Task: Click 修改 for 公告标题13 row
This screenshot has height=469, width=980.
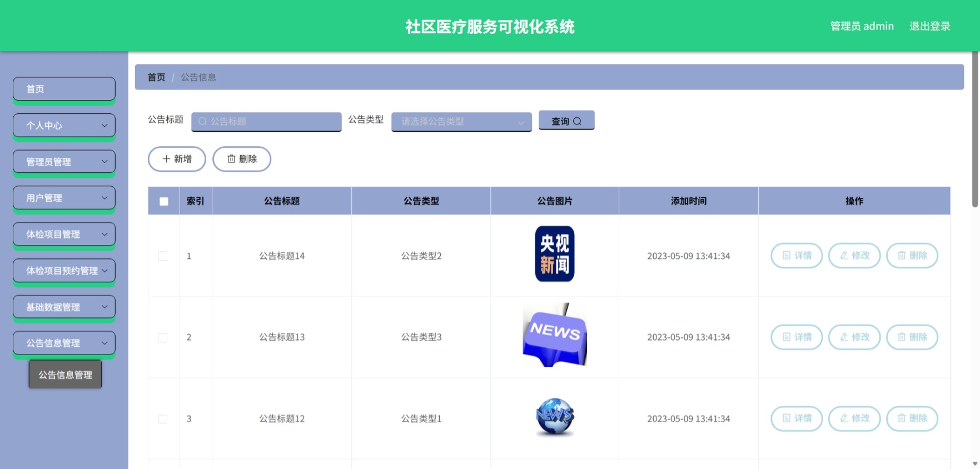Action: pyautogui.click(x=854, y=337)
